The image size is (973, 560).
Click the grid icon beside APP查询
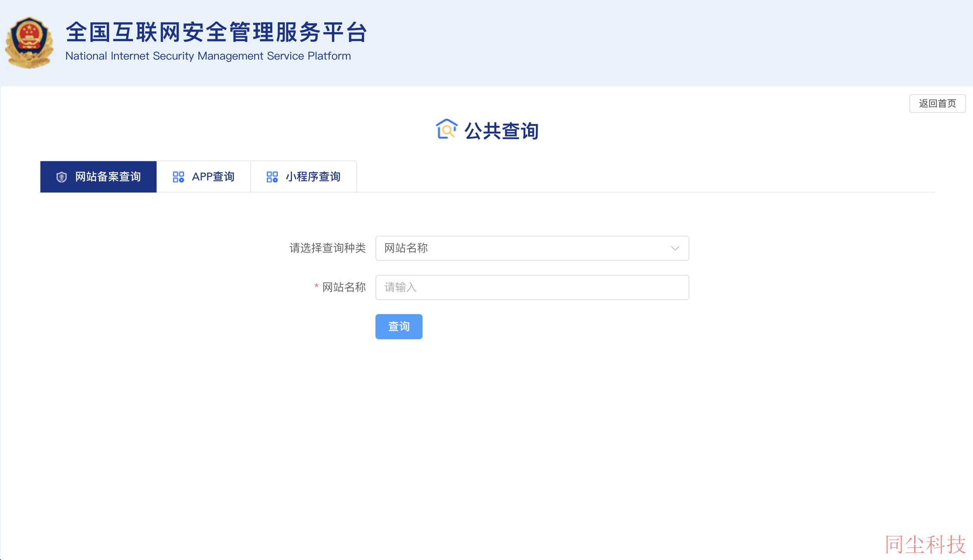pos(179,177)
